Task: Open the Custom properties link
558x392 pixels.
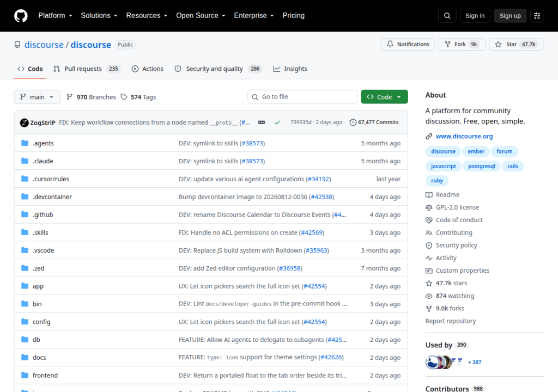Action: pyautogui.click(x=462, y=271)
